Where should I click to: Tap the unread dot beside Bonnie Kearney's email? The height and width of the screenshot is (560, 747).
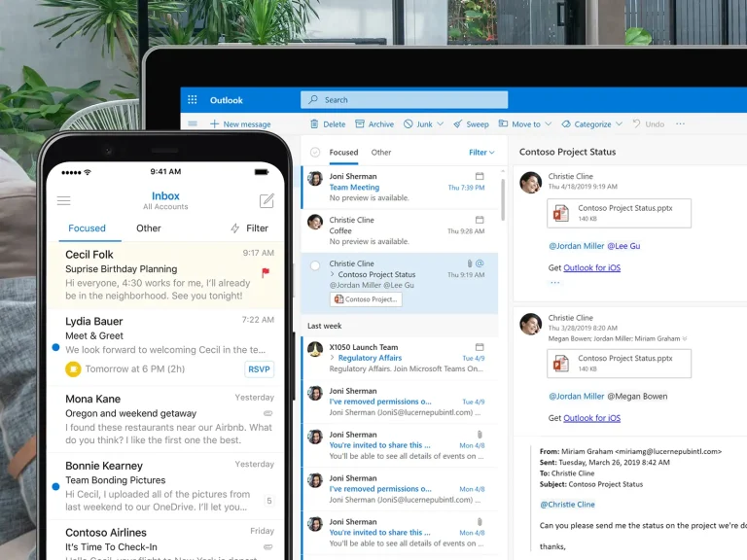(55, 487)
